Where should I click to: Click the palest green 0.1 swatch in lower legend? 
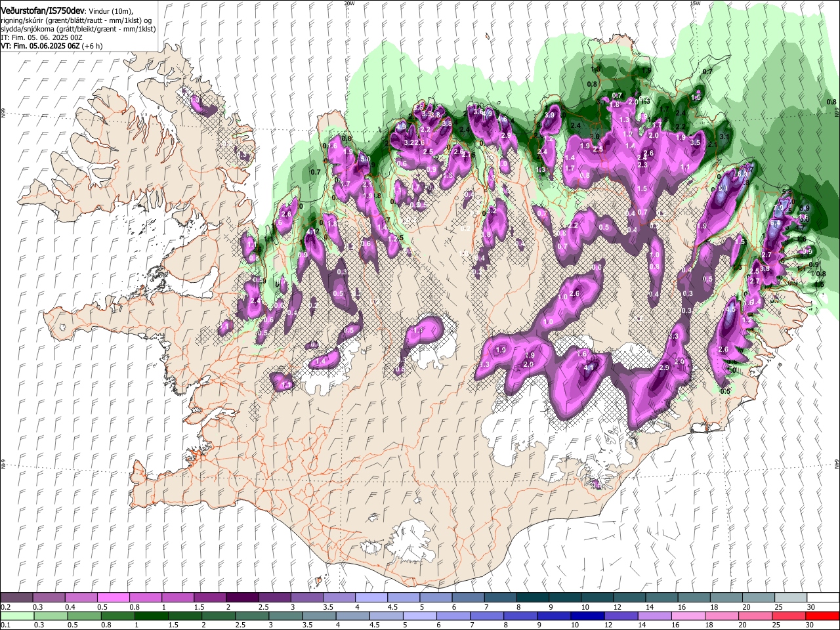[x=17, y=616]
